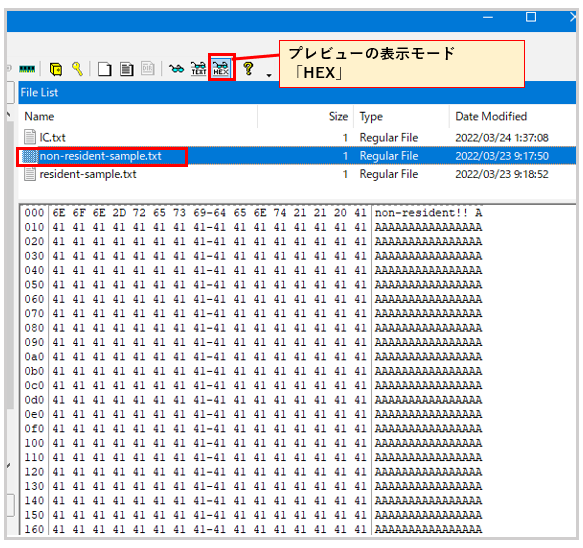This screenshot has height=548, width=583.
Task: Click the Detect EFS Encryption key icon
Action: point(77,69)
